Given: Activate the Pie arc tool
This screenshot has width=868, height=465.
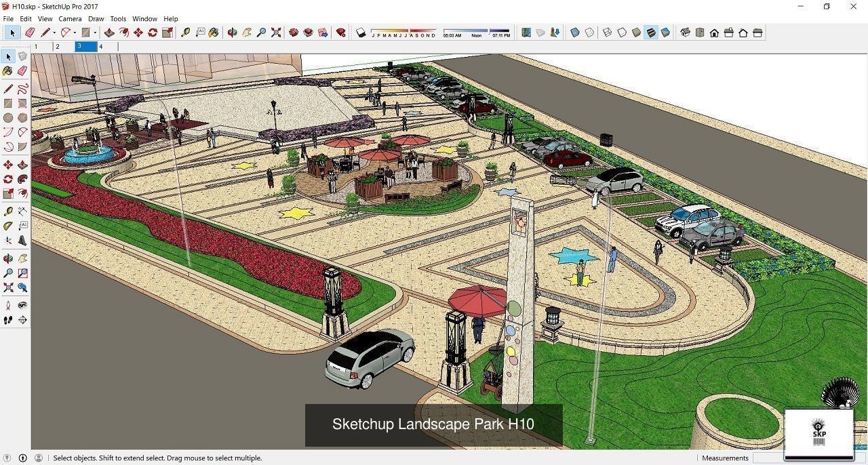Looking at the screenshot, I should [x=22, y=146].
